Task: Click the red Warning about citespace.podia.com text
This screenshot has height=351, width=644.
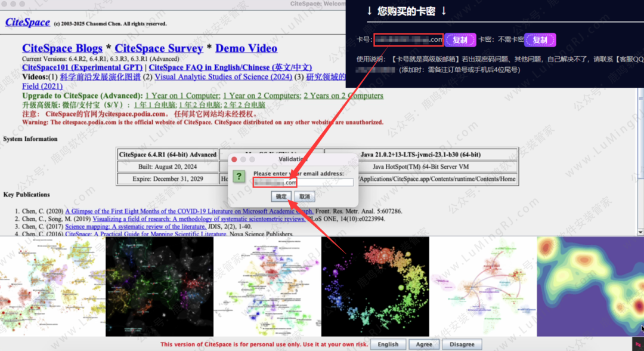Action: click(203, 122)
